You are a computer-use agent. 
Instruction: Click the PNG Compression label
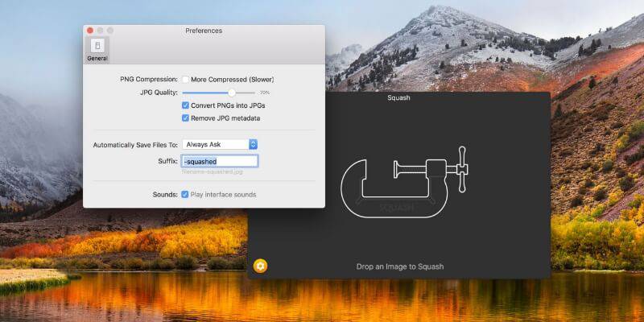[x=147, y=80]
